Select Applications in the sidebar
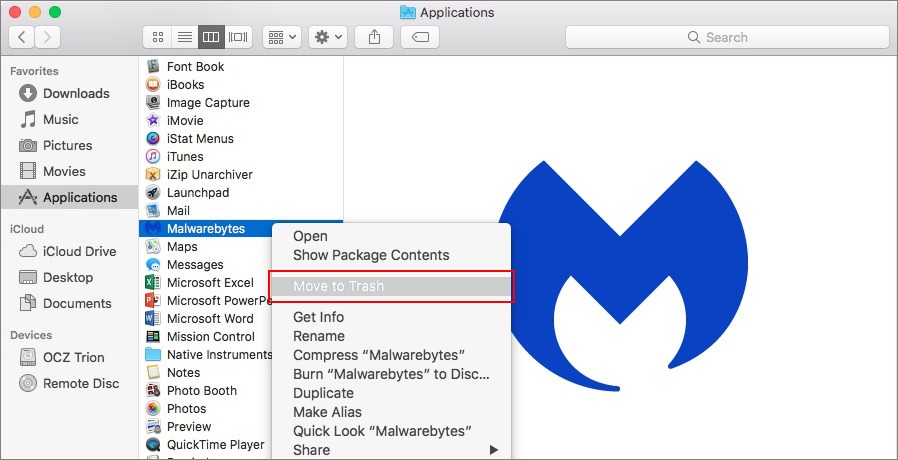The height and width of the screenshot is (460, 898). click(69, 197)
